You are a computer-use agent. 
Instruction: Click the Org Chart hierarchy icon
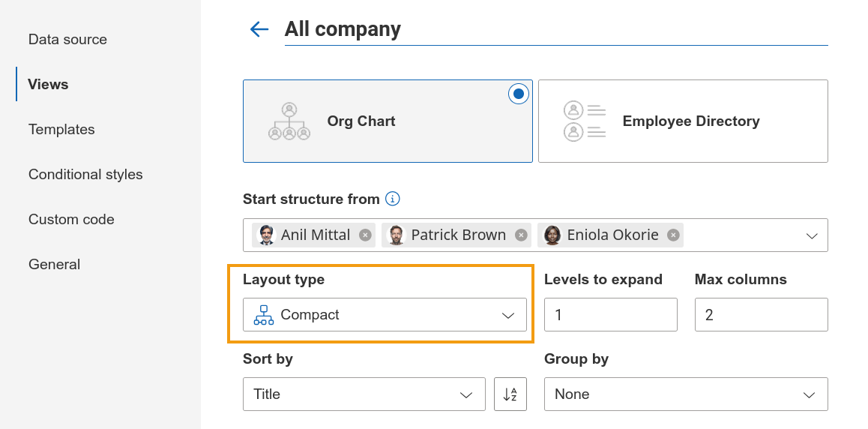click(289, 121)
